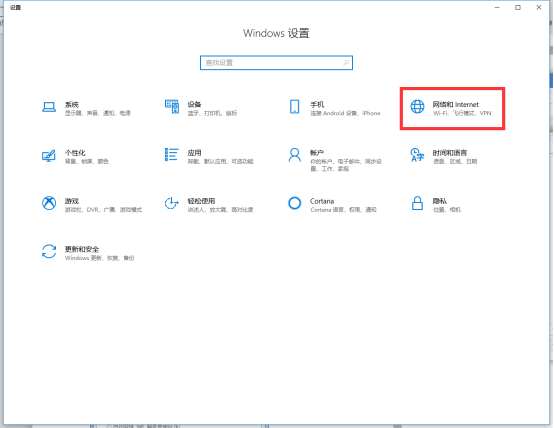Open the Phone (手机) icon
The height and width of the screenshot is (428, 554).
coord(295,107)
